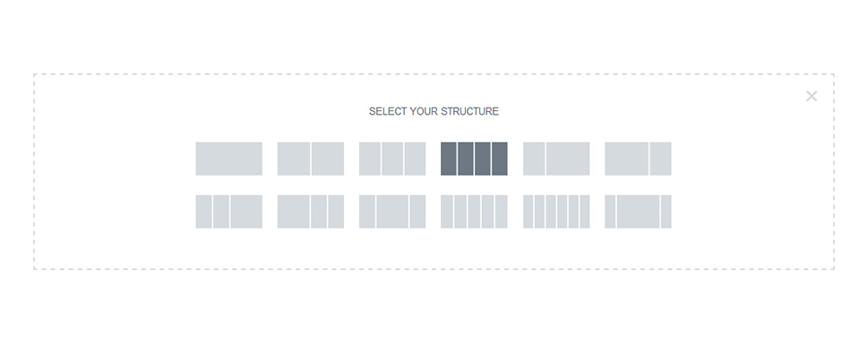Viewport: 868px width, 344px height.
Task: Select the one wide then two narrow structure
Action: point(311,211)
